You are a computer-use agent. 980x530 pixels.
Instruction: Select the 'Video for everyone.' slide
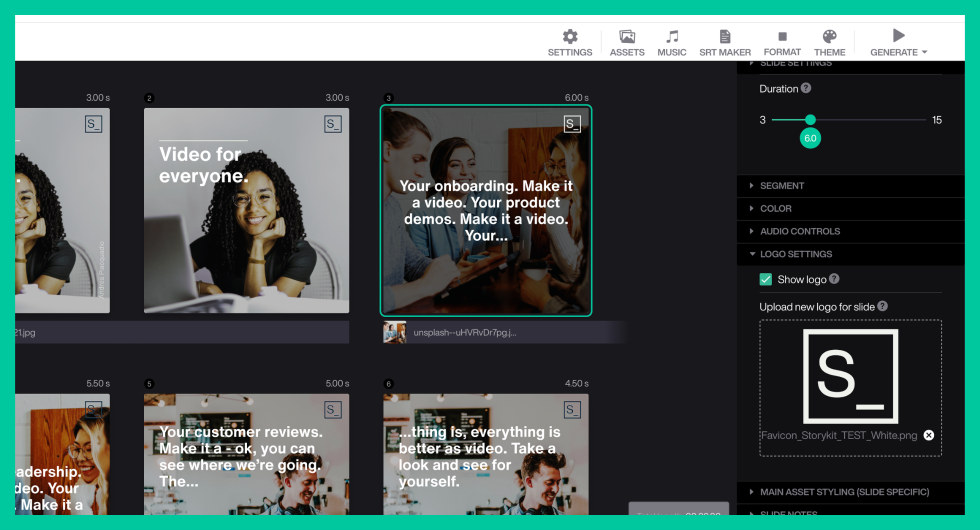[x=246, y=210]
